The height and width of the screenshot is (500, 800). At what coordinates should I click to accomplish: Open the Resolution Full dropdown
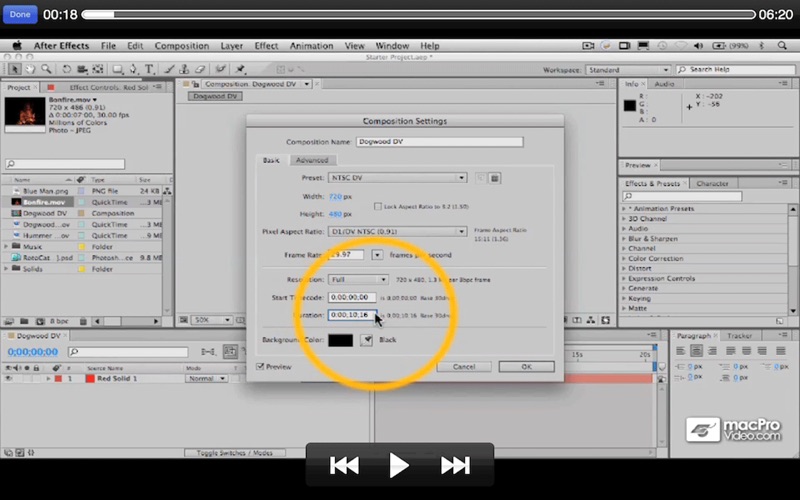tap(358, 280)
